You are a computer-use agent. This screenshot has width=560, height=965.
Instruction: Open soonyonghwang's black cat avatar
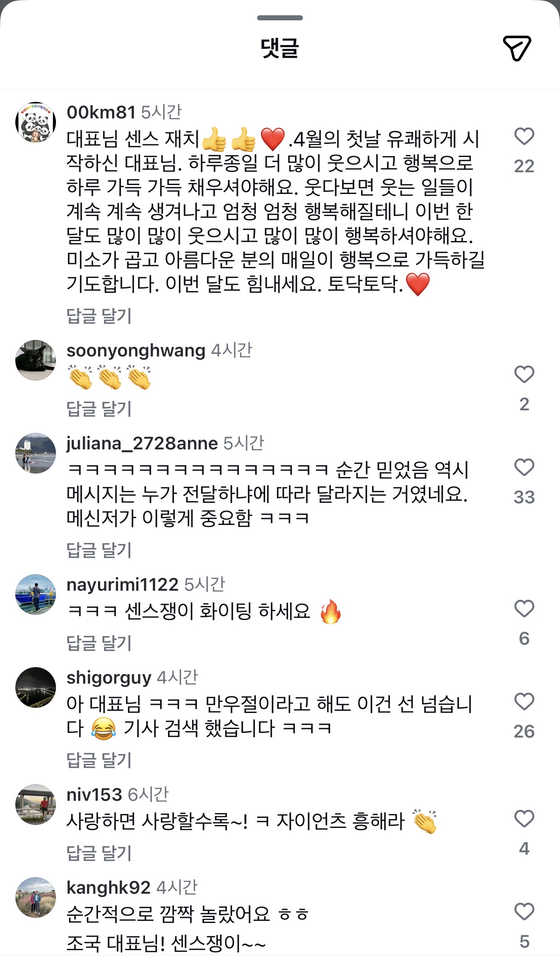(x=36, y=360)
